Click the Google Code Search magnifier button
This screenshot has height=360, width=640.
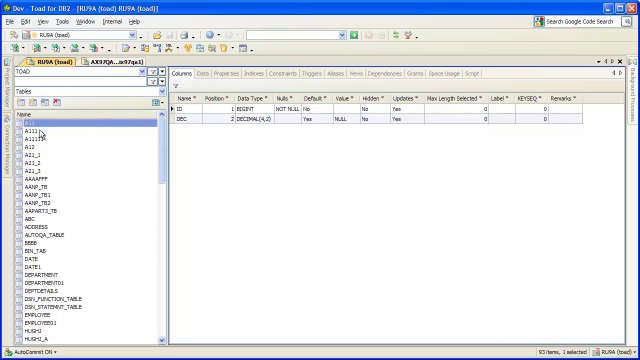(627, 22)
